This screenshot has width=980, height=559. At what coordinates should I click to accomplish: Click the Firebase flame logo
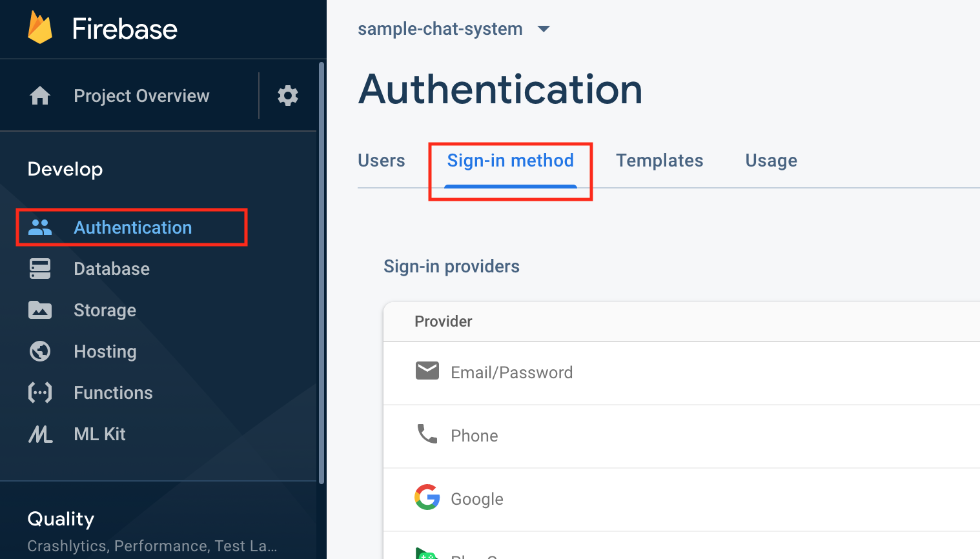40,28
